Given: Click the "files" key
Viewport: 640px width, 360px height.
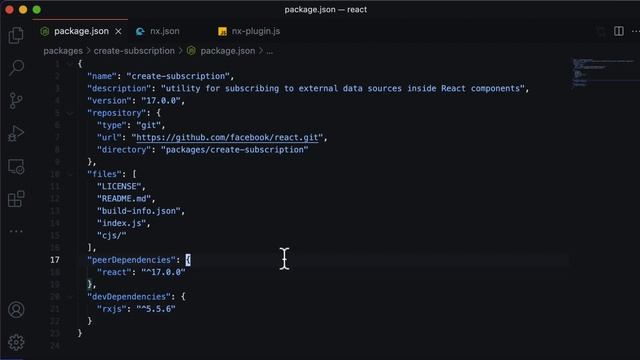Looking at the screenshot, I should click(104, 174).
